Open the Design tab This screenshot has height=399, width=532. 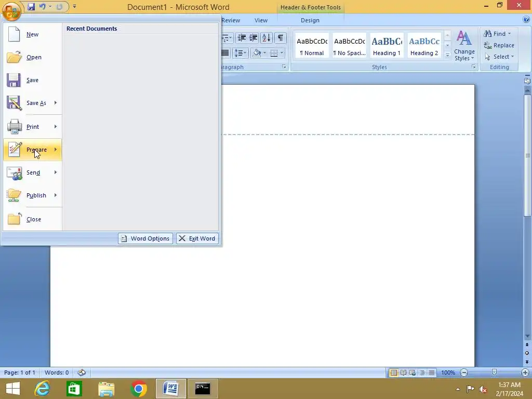310,20
